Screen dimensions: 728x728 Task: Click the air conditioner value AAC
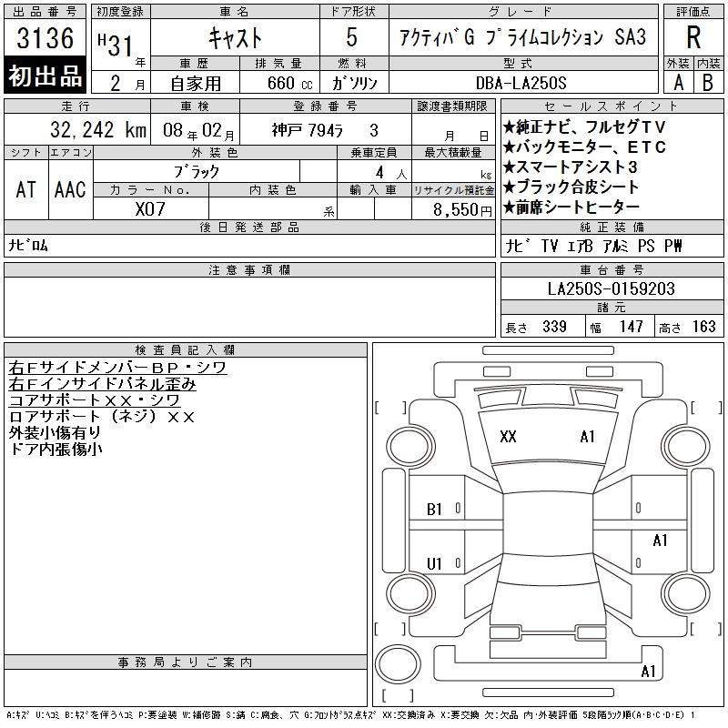point(70,190)
